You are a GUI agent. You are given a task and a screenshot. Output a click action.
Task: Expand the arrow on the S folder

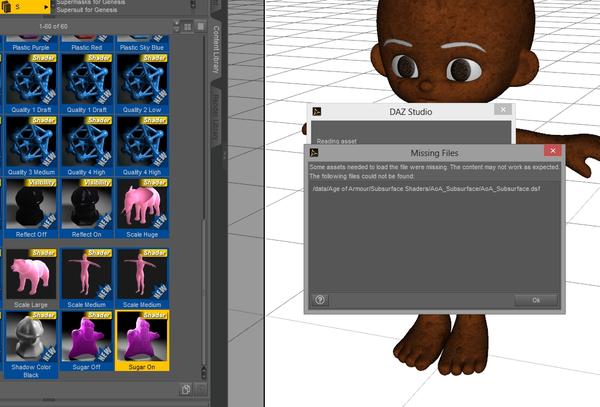click(x=46, y=7)
